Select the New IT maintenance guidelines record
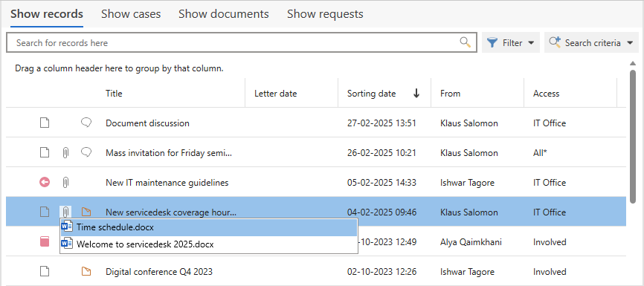This screenshot has height=286, width=644. [x=167, y=183]
